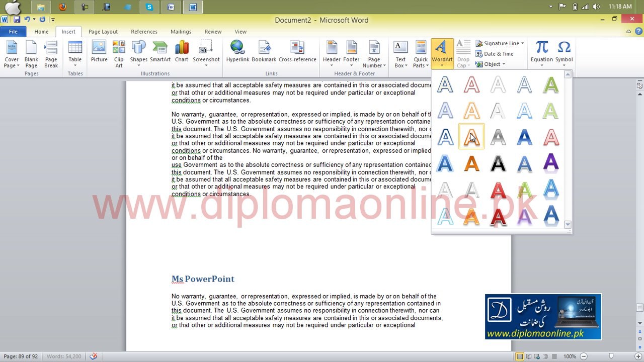Zoom out with the minus button
Viewport: 644px width, 362px height.
[583, 356]
